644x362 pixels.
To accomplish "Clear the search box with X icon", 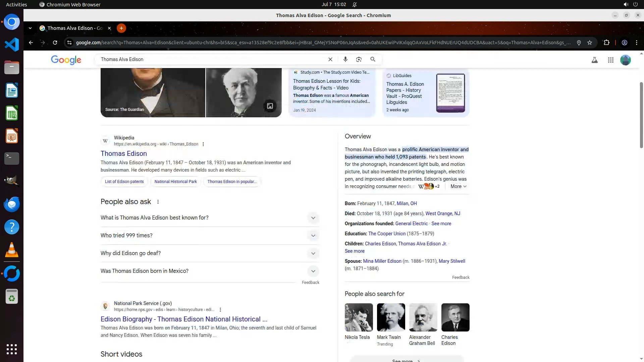I will pyautogui.click(x=330, y=59).
